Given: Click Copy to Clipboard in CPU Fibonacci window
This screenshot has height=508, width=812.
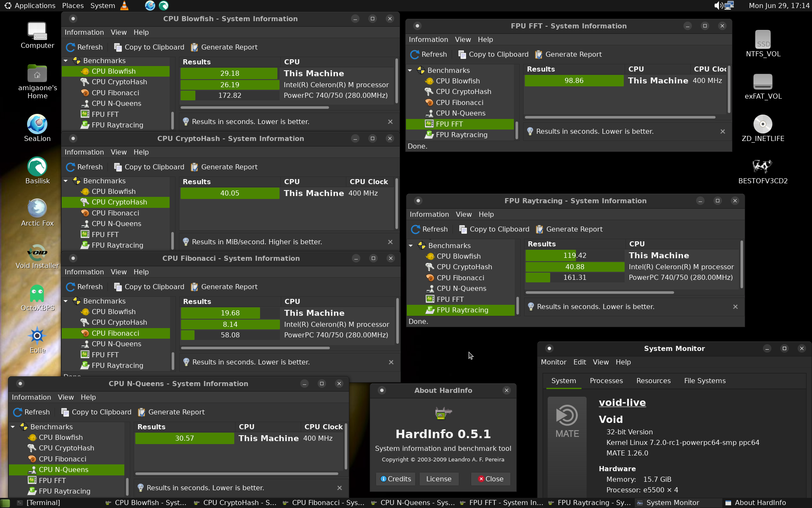Looking at the screenshot, I should [149, 287].
